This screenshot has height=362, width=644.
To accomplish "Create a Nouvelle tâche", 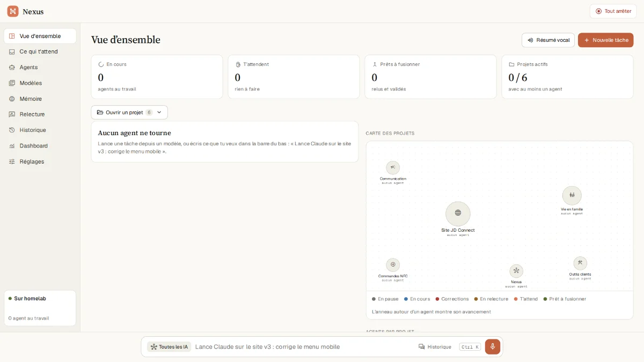I will pyautogui.click(x=605, y=40).
